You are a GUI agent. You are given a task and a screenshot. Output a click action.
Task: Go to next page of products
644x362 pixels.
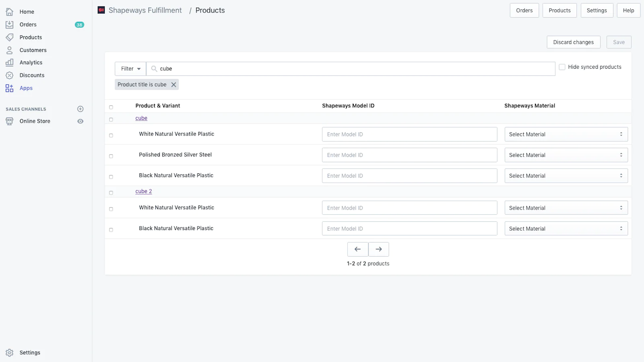(x=378, y=249)
